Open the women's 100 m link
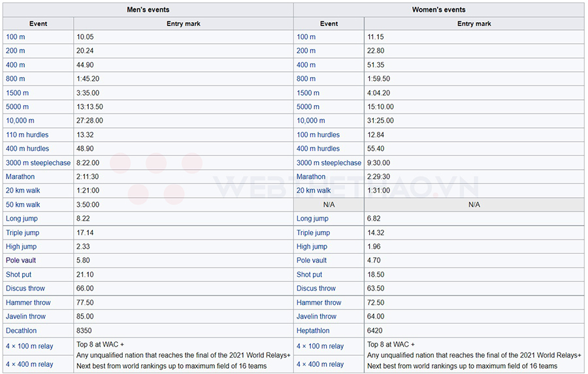Screen dimensions: 588x374 coord(306,37)
